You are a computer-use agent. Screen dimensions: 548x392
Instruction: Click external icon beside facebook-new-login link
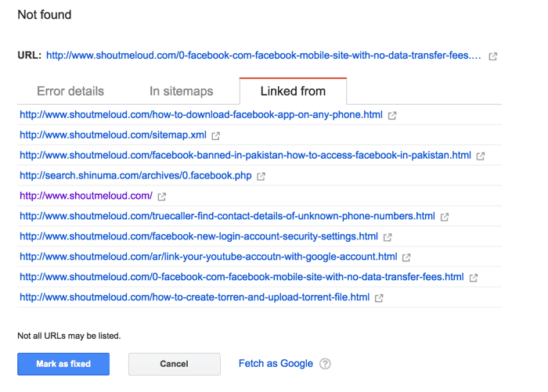coord(388,237)
